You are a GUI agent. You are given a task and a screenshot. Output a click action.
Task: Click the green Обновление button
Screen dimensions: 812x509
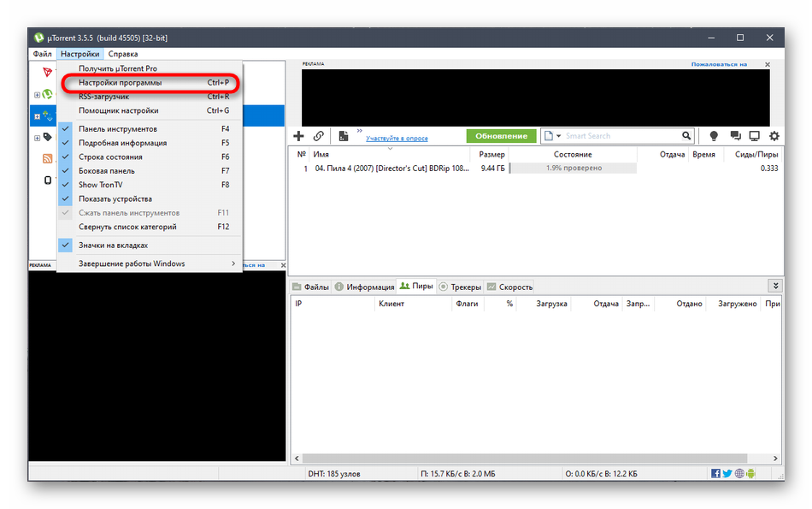coord(501,136)
